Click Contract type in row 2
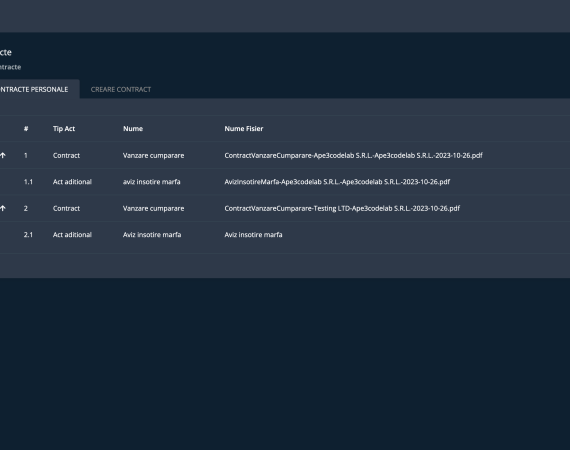 click(x=66, y=209)
